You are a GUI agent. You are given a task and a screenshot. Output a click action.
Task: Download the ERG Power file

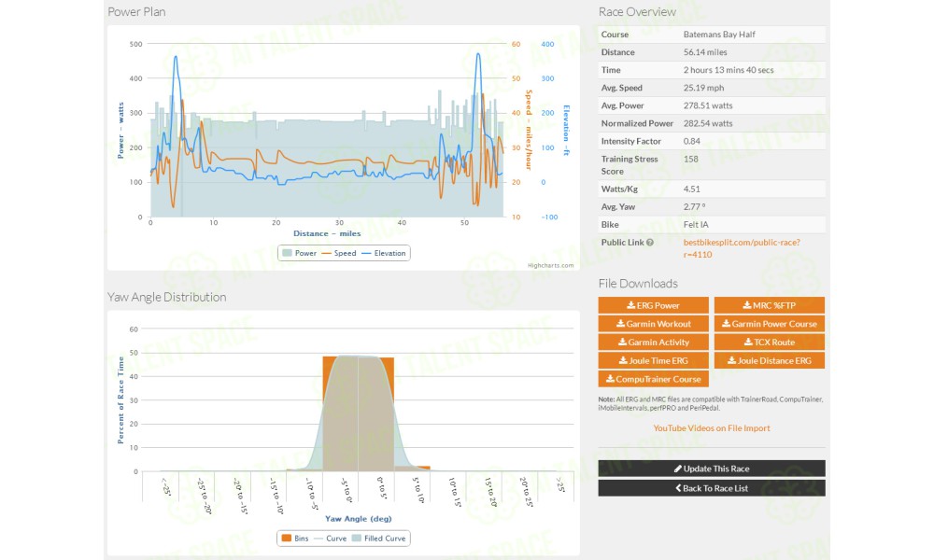[654, 305]
